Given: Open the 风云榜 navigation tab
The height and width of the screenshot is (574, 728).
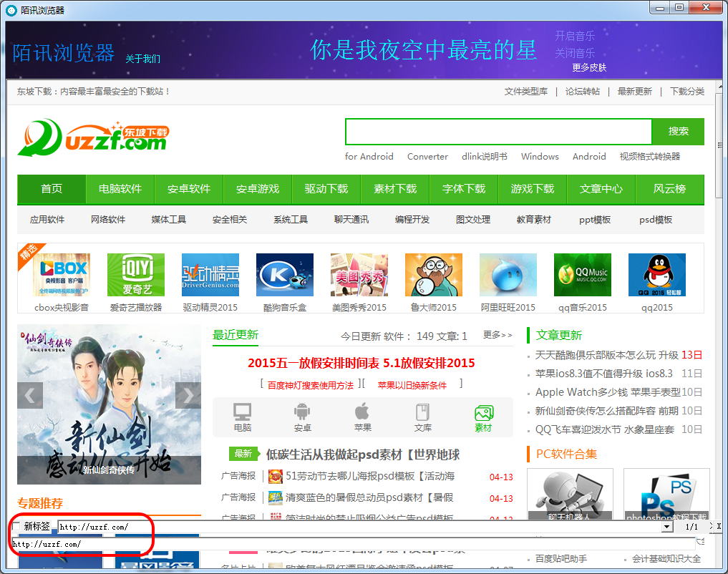Looking at the screenshot, I should [669, 189].
